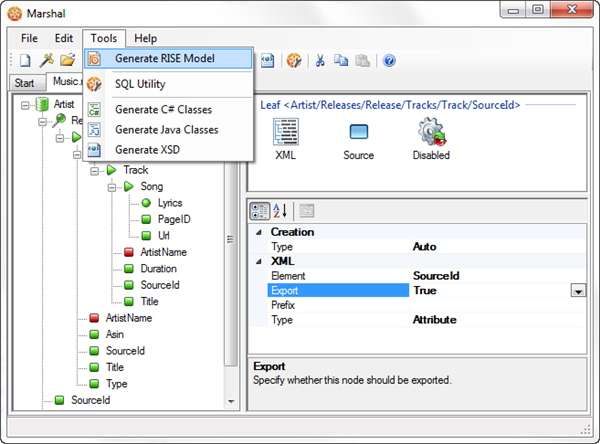Select Asin tree node
The width and height of the screenshot is (600, 444).
pyautogui.click(x=115, y=334)
